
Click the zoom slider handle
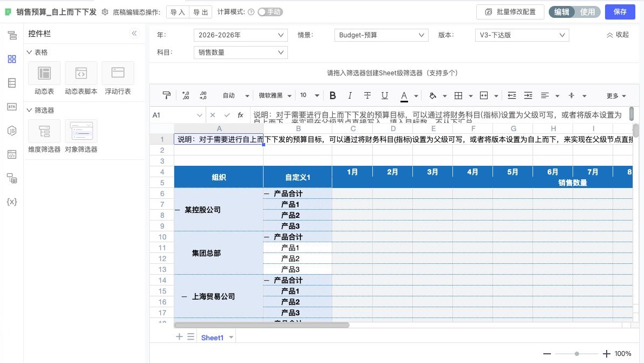tap(577, 354)
